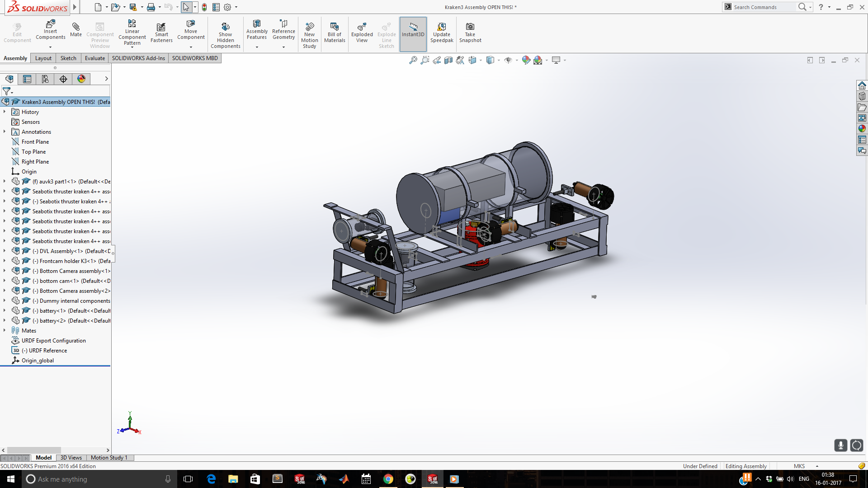This screenshot has height=488, width=868.
Task: Click Show Hidden Components
Action: 226,35
